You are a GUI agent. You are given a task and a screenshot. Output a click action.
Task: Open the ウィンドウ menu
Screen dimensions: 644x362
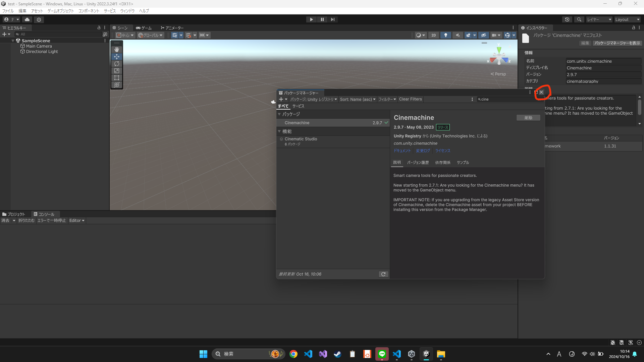tap(127, 11)
